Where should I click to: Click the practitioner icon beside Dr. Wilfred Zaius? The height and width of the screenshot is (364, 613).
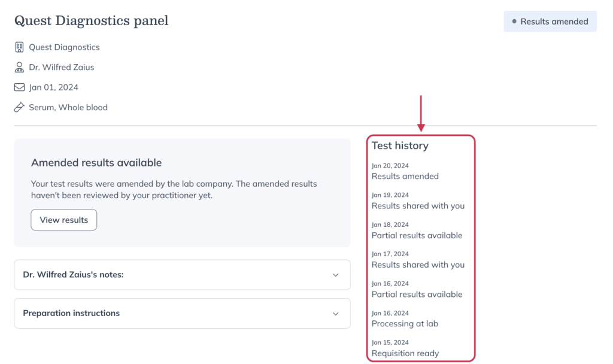click(x=19, y=67)
